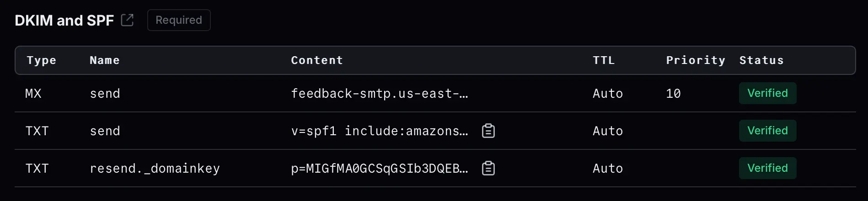Click the priority value 10
Image resolution: width=868 pixels, height=201 pixels.
[x=673, y=94]
